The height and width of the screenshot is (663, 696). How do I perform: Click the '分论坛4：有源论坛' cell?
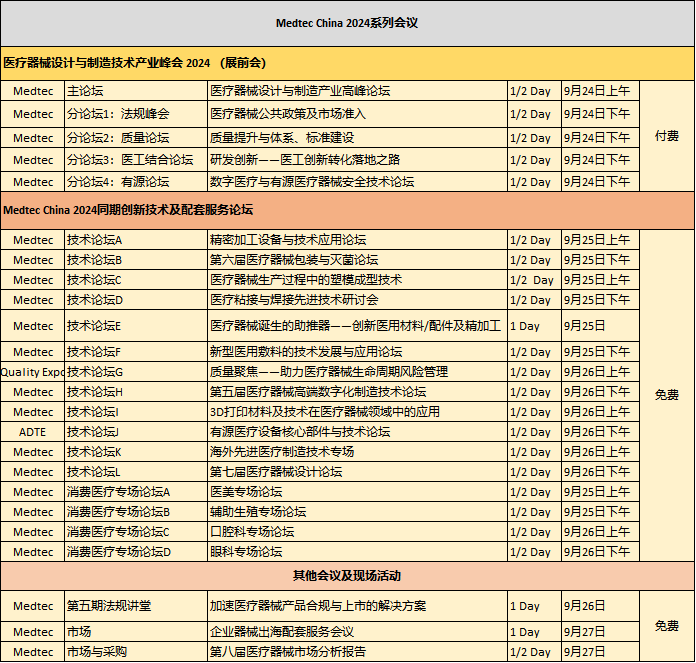(136, 182)
